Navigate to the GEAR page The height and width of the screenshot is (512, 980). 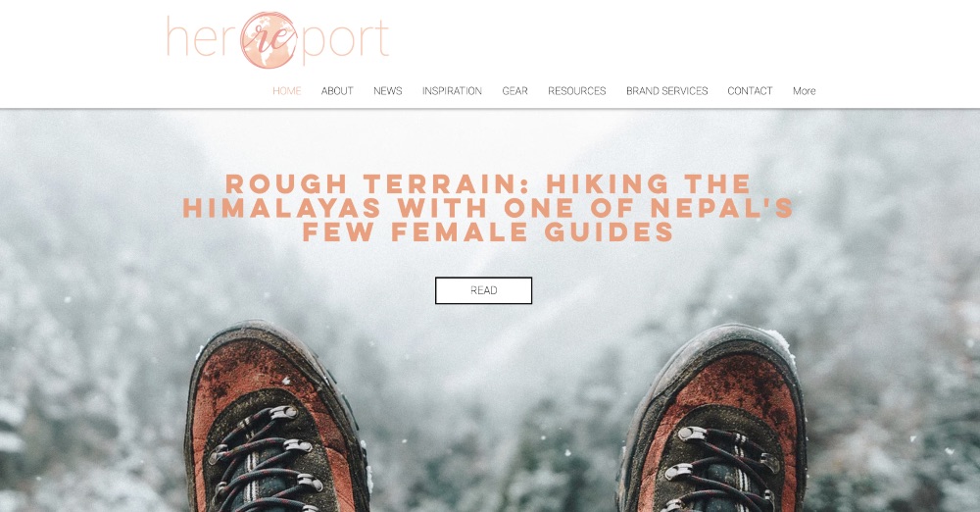tap(515, 91)
